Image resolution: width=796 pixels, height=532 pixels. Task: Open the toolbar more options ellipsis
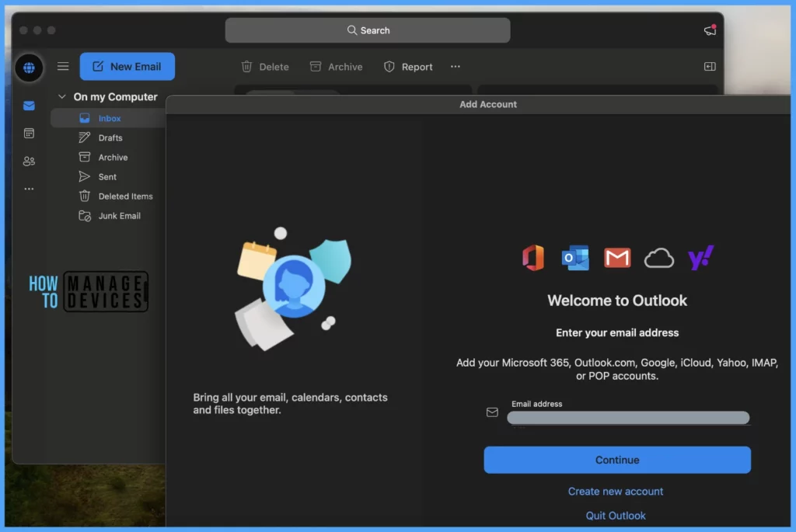(x=456, y=67)
